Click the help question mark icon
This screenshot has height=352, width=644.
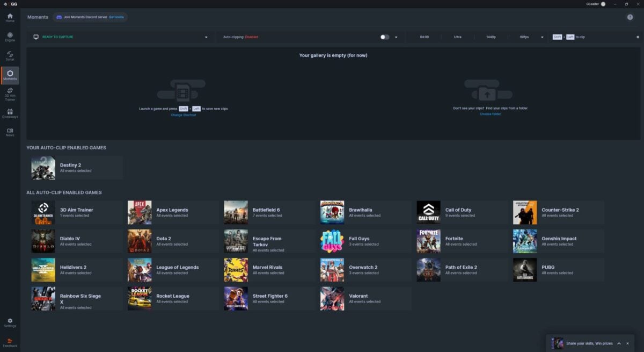coord(630,17)
